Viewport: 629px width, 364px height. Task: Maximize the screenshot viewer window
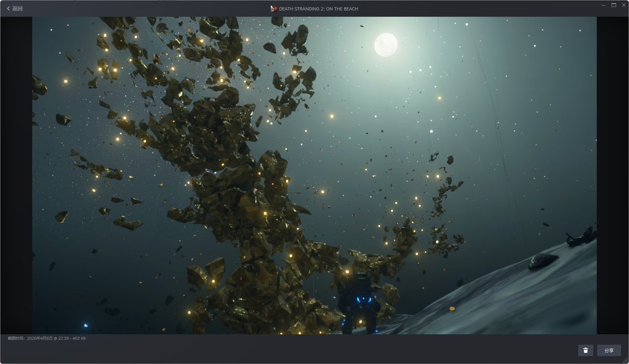pos(614,5)
